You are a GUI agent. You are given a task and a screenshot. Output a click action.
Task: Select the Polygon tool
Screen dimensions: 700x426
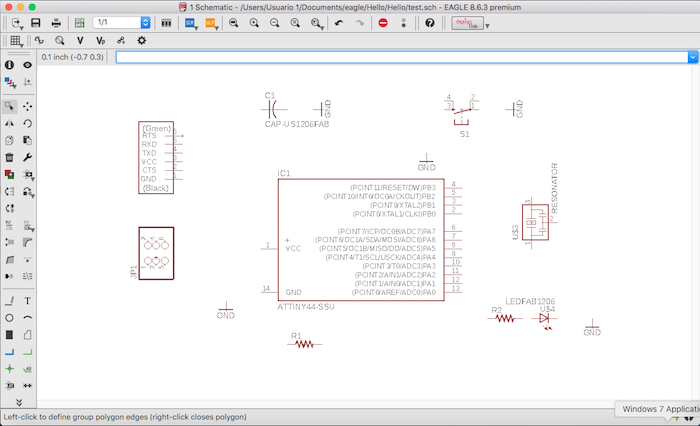tap(27, 335)
